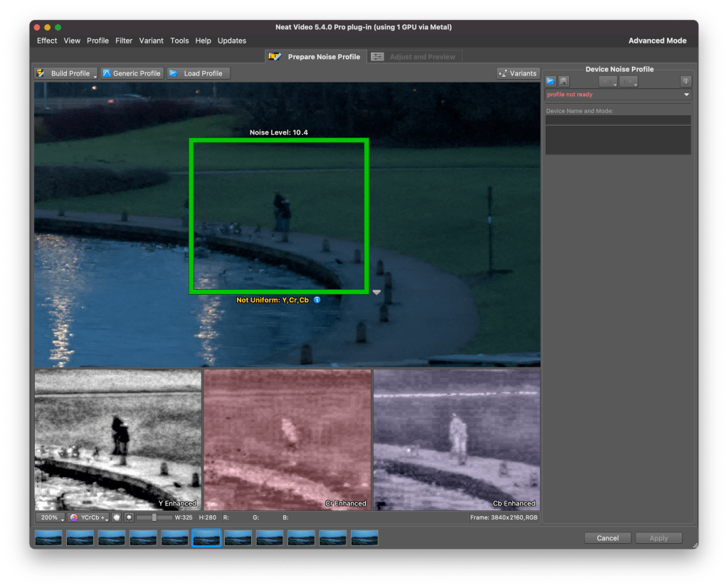The height and width of the screenshot is (588, 728).
Task: Select the hand pan tool
Action: point(117,518)
